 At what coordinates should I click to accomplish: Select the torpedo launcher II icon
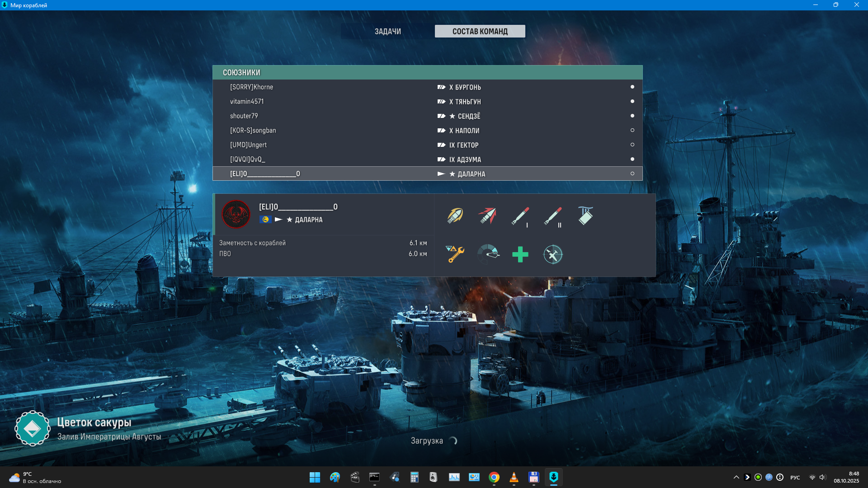(552, 216)
